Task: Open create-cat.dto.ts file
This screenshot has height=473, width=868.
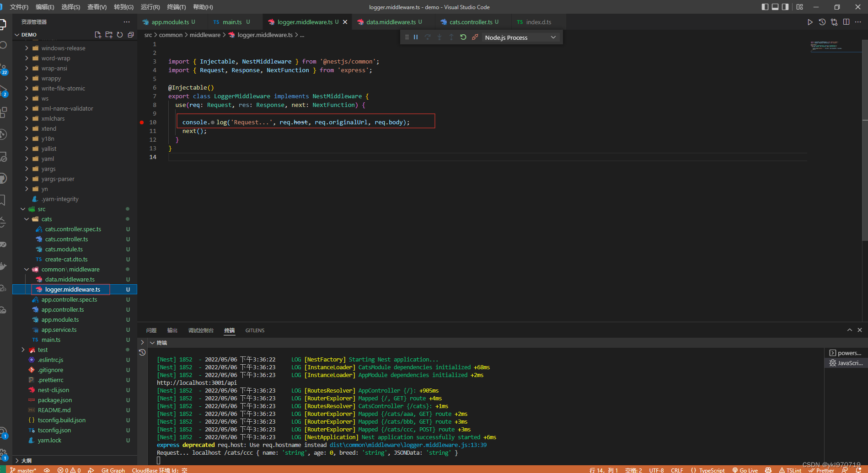Action: click(66, 260)
